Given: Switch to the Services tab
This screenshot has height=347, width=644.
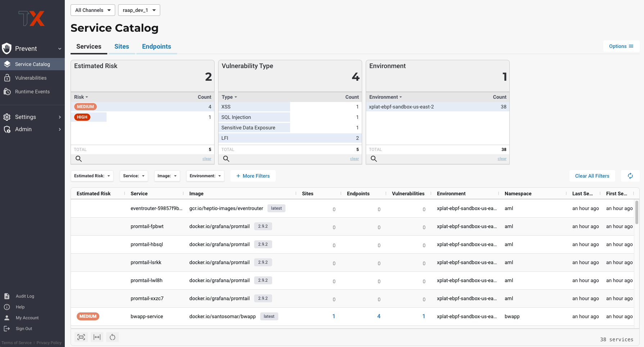Looking at the screenshot, I should point(89,46).
